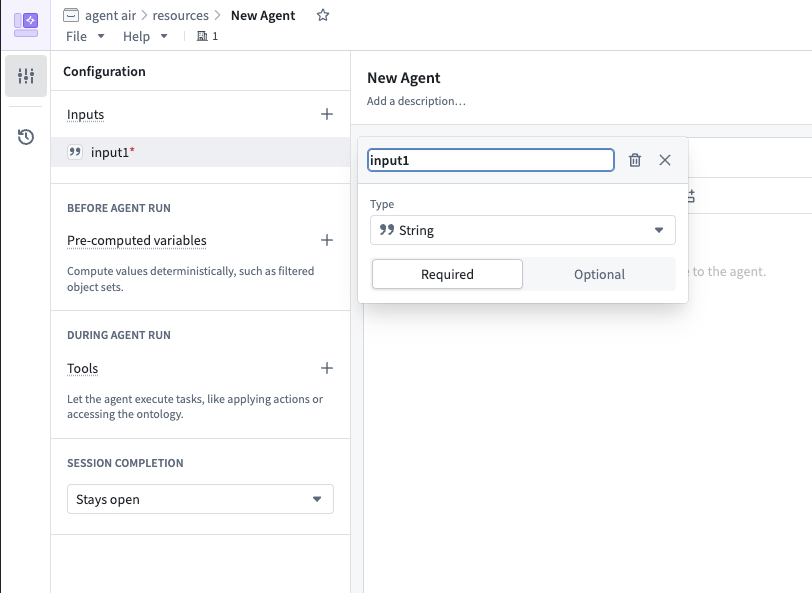Viewport: 812px width, 593px height.
Task: Navigate to resources breadcrumb
Action: (180, 16)
